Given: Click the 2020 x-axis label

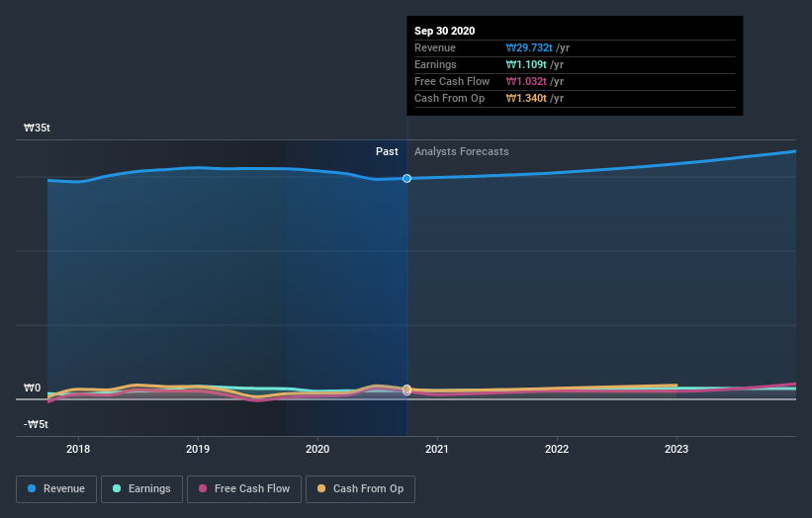Looking at the screenshot, I should [317, 449].
